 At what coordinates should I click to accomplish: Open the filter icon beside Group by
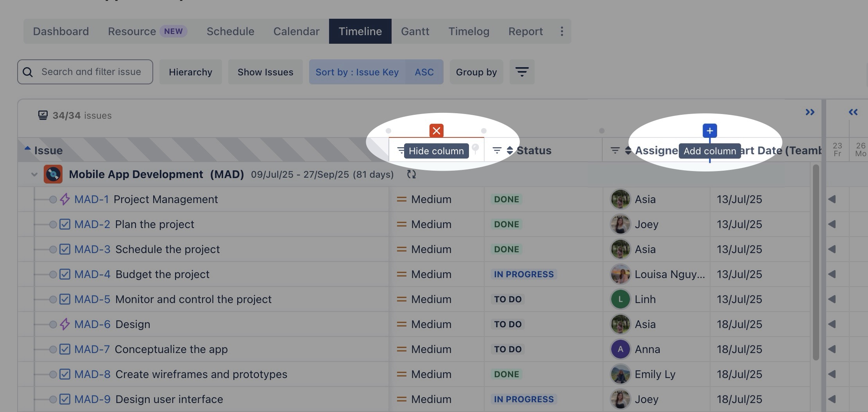click(522, 72)
